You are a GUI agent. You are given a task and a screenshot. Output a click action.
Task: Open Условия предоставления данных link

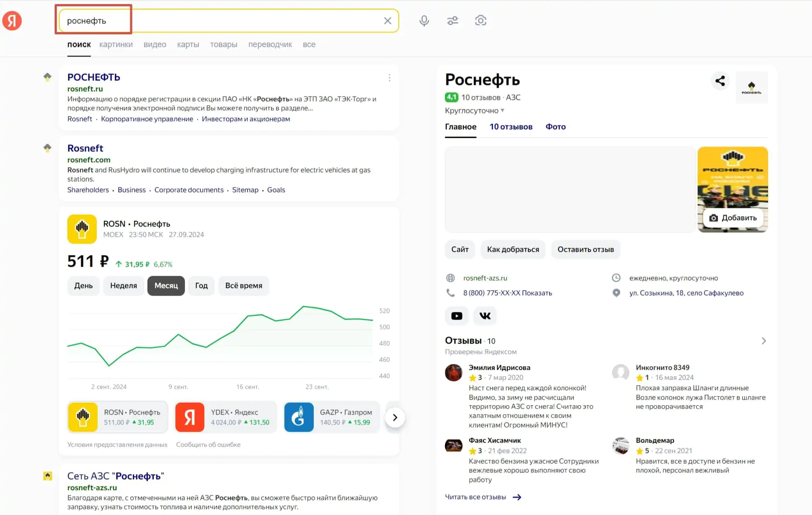click(x=118, y=444)
